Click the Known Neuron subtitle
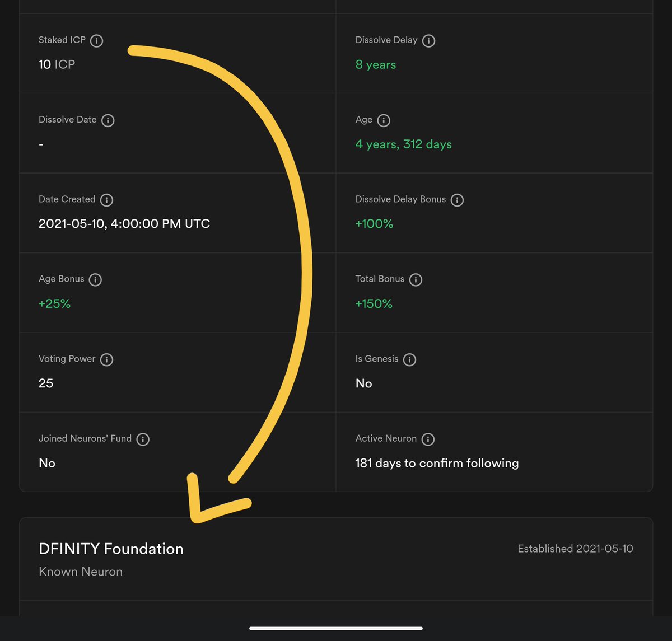The image size is (672, 641). point(81,572)
